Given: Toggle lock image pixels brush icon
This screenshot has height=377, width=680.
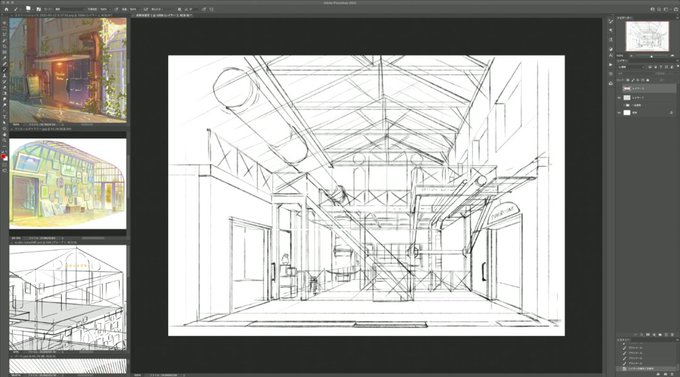Looking at the screenshot, I should point(633,80).
